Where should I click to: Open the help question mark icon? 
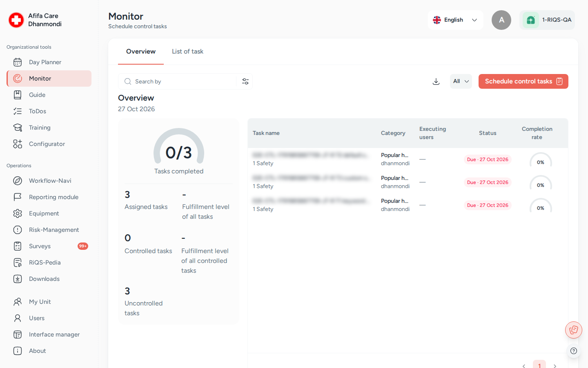point(574,351)
